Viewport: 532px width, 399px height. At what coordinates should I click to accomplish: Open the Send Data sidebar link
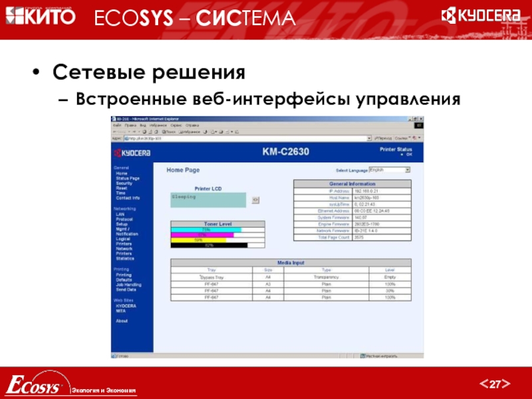(126, 290)
